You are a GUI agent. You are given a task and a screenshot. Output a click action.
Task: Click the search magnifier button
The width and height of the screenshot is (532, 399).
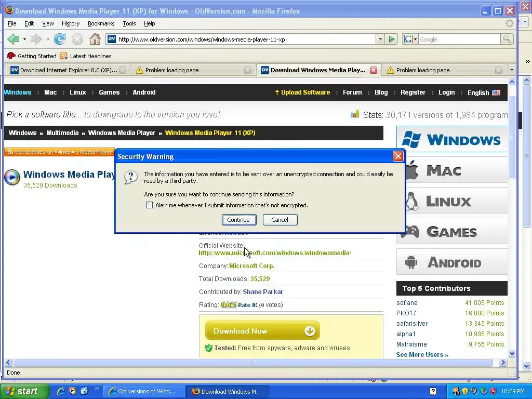(507, 39)
